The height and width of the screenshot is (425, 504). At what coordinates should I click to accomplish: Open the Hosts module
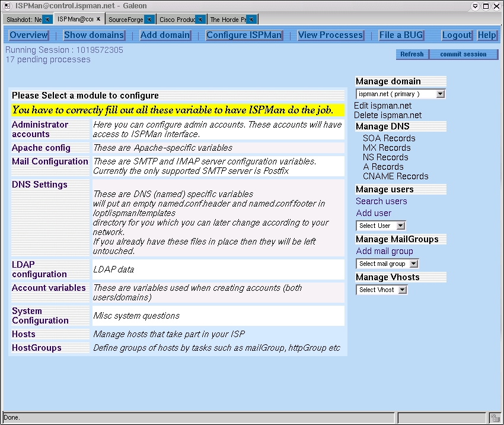[x=24, y=334]
